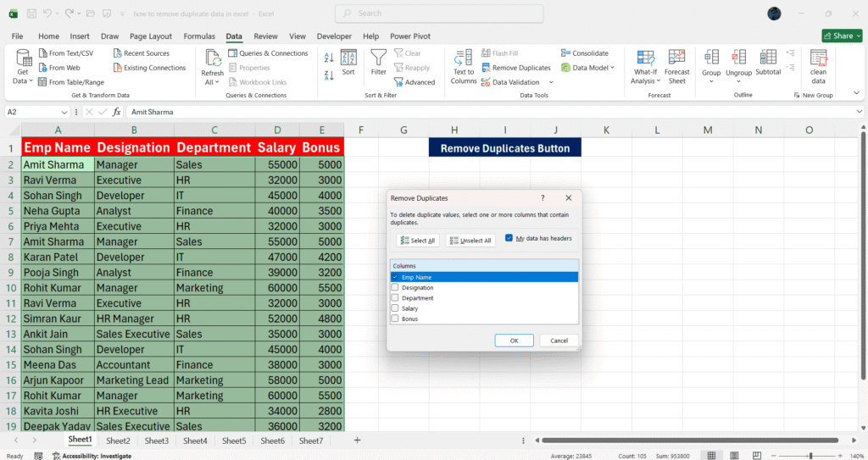Open Existing Connections
The width and height of the screenshot is (868, 460).
pyautogui.click(x=149, y=68)
